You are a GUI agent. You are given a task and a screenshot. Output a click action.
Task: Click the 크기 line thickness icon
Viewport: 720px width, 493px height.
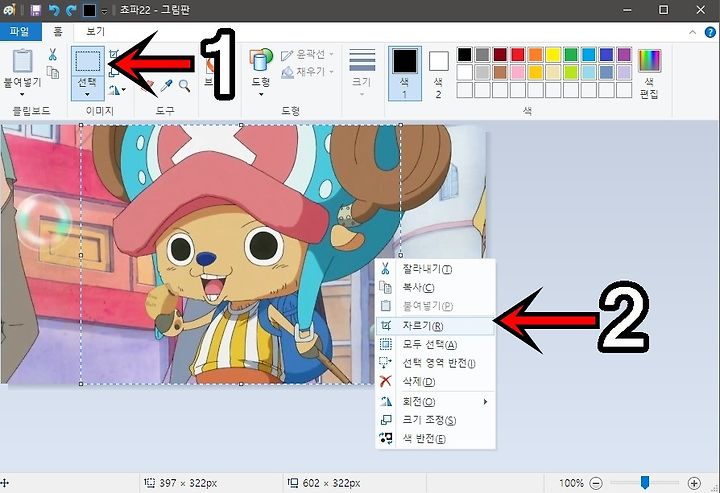click(x=362, y=60)
